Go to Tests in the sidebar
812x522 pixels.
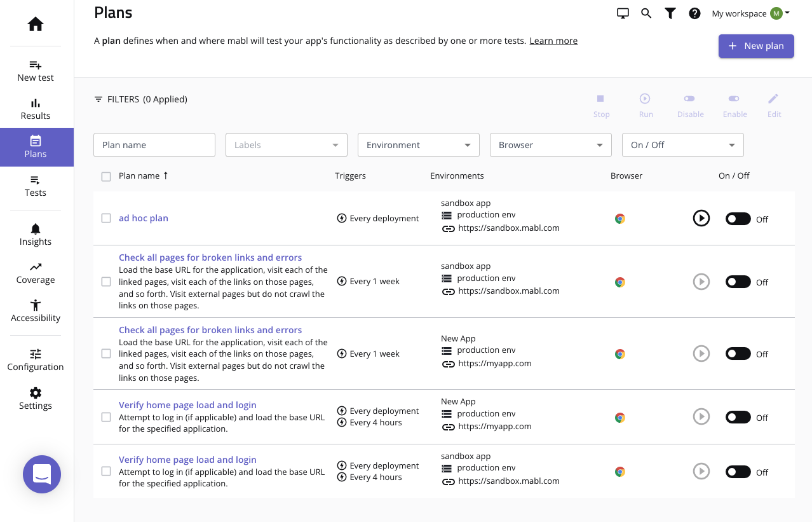[36, 186]
